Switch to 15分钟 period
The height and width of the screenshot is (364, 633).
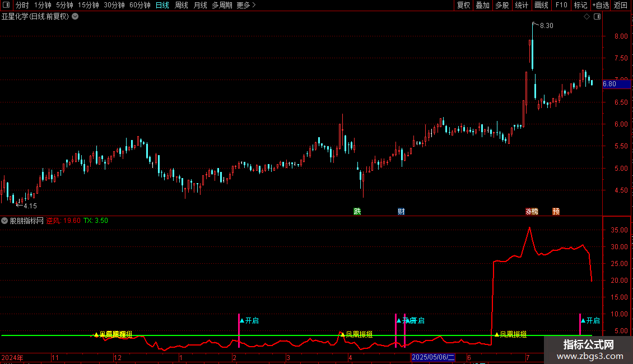[x=89, y=5]
